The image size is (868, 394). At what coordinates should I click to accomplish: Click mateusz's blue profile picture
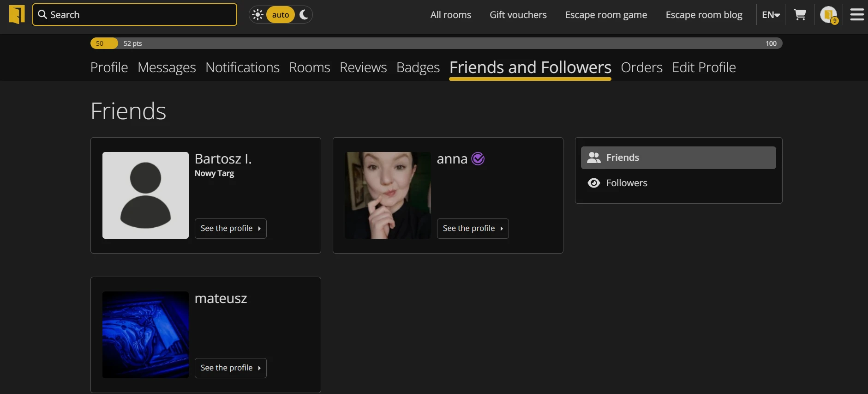point(145,334)
